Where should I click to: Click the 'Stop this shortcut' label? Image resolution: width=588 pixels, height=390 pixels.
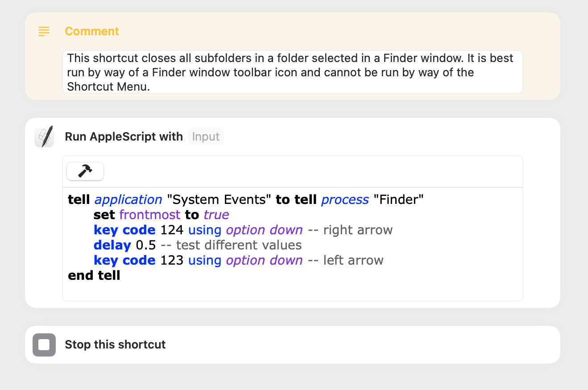pyautogui.click(x=115, y=344)
